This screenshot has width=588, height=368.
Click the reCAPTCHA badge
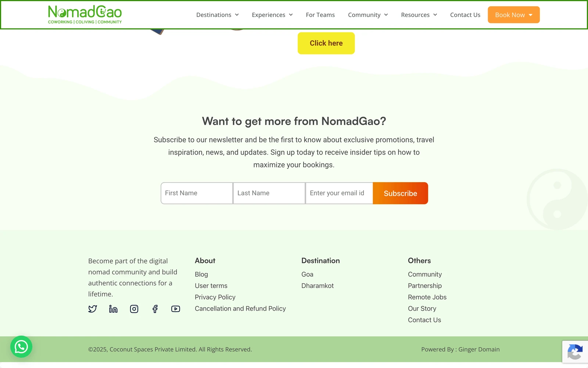click(575, 352)
